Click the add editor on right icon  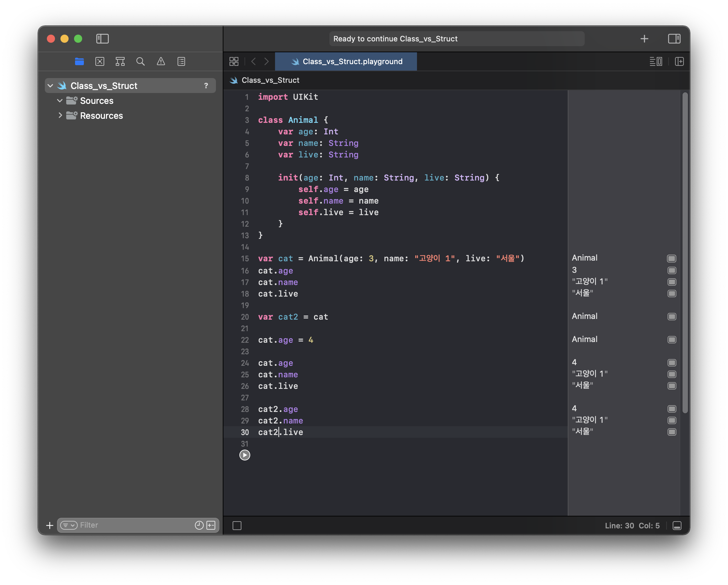pos(679,61)
